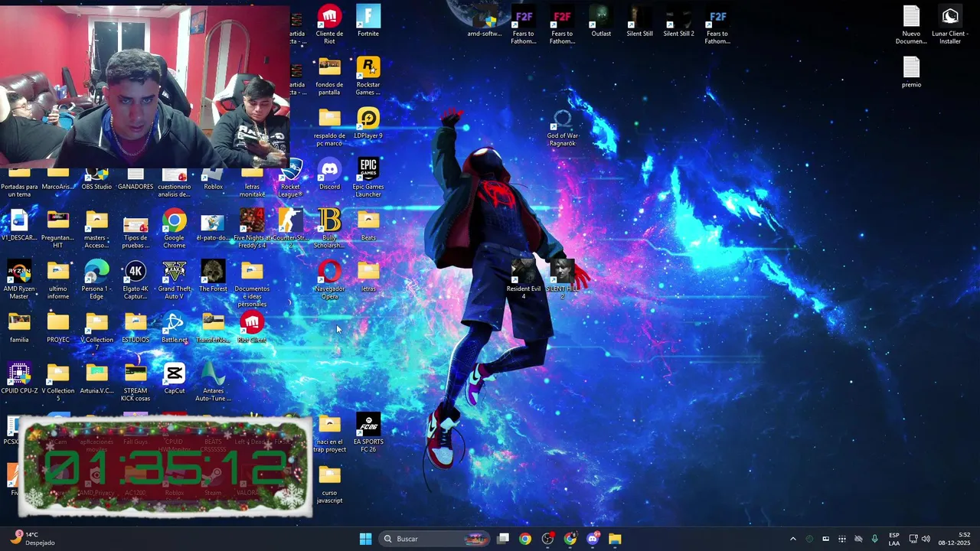Open the clock showing 5:52
The height and width of the screenshot is (551, 980).
click(x=956, y=539)
